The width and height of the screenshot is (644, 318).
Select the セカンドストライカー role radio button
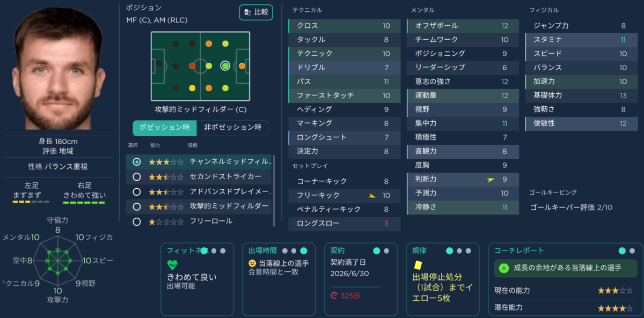[137, 176]
